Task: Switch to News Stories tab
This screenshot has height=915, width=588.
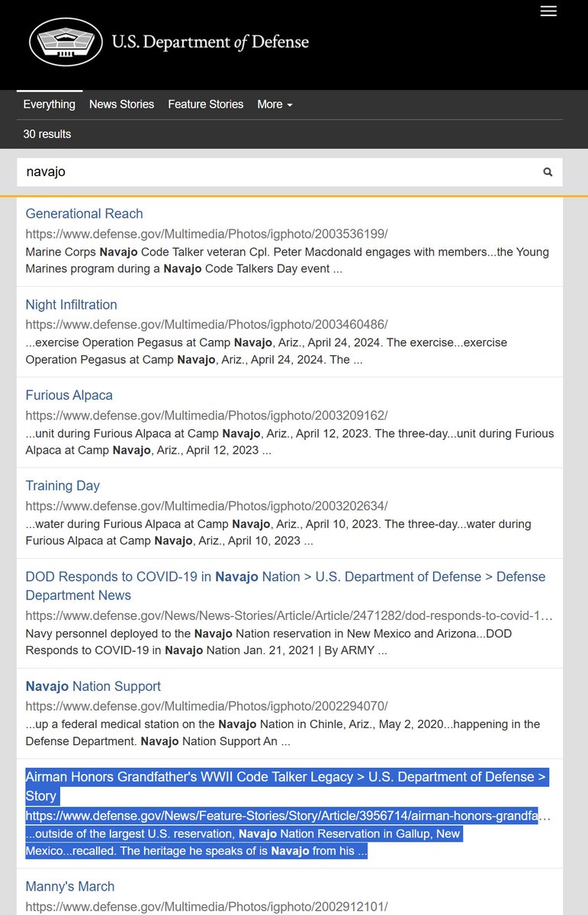Action: click(121, 104)
